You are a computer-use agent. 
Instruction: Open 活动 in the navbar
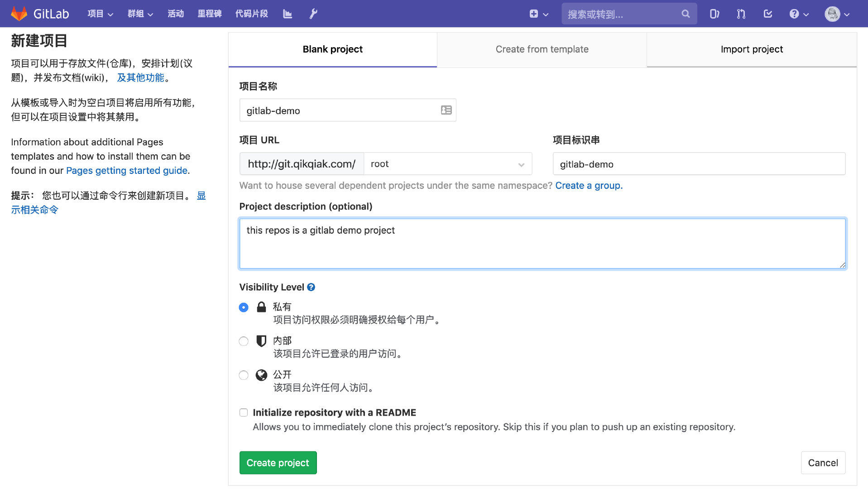point(176,14)
